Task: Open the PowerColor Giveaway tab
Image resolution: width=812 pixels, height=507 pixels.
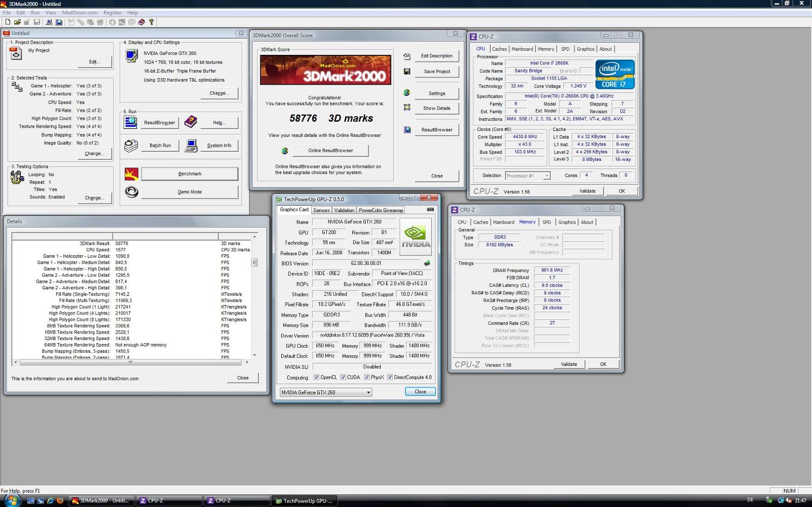Action: pos(381,210)
